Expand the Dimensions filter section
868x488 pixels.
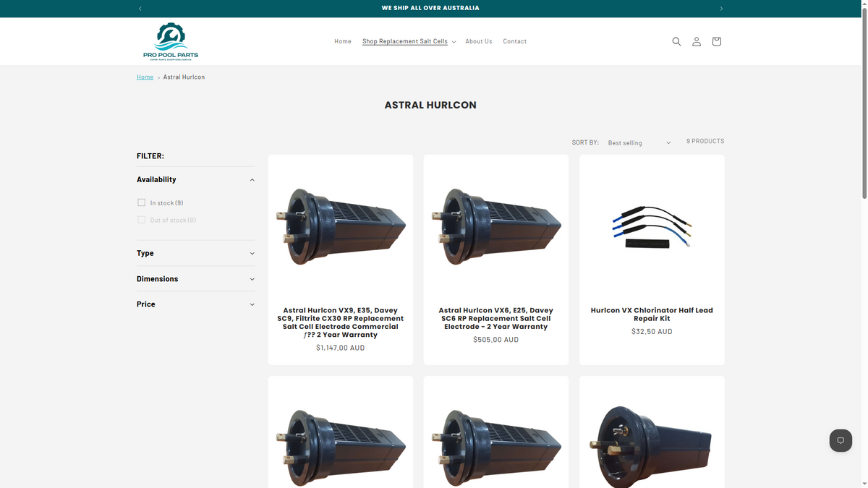[195, 279]
